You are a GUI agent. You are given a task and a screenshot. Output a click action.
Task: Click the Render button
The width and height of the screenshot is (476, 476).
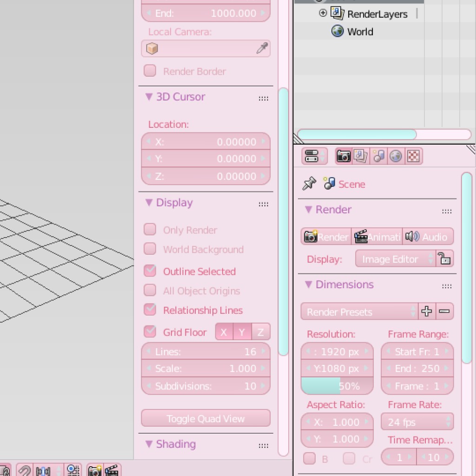tap(325, 236)
